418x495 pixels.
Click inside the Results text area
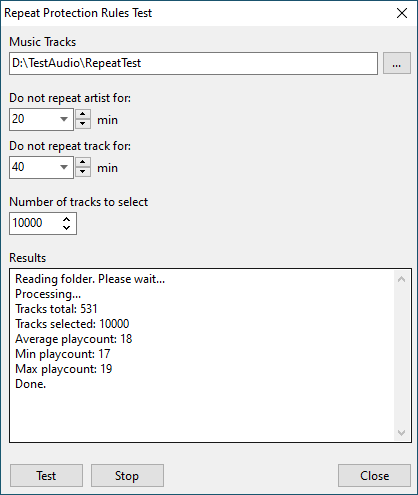(202, 356)
